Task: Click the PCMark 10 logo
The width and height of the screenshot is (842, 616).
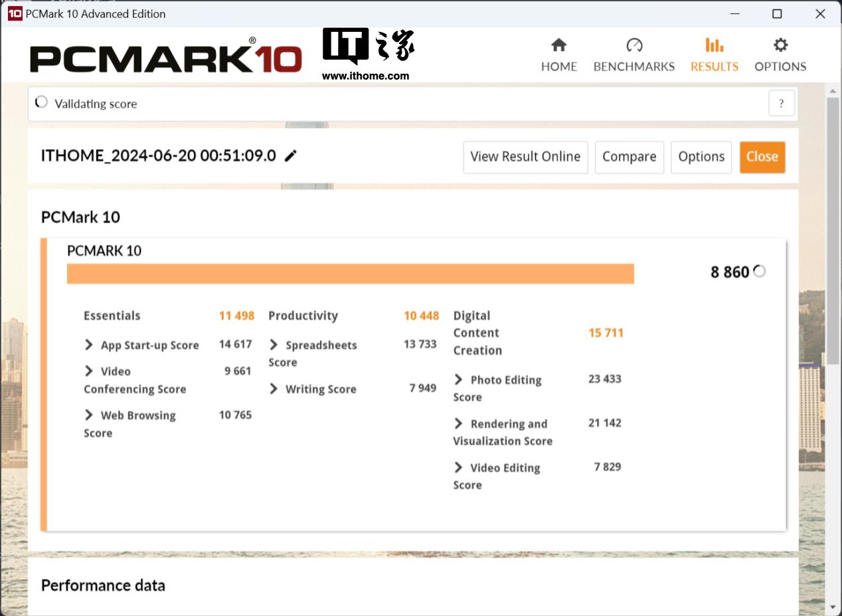Action: pos(166,57)
